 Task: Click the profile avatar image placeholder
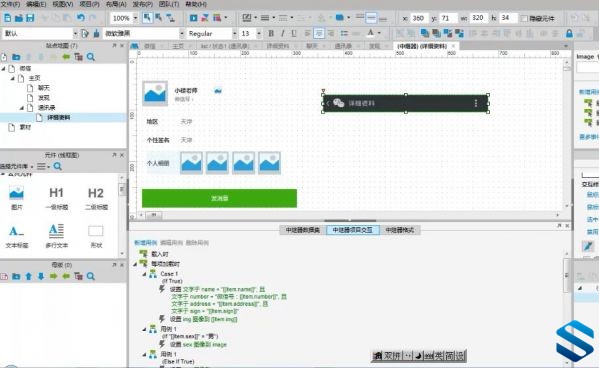click(x=155, y=93)
